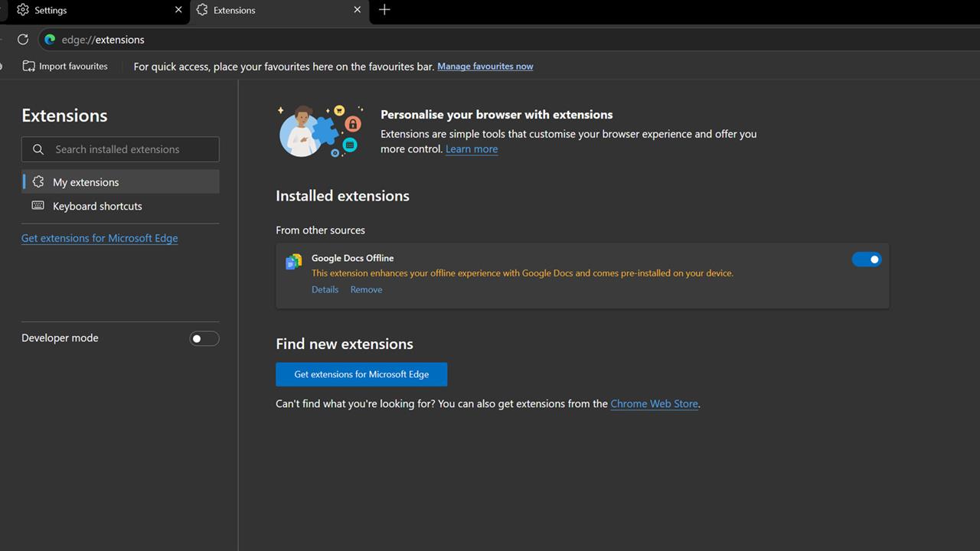Open sidebar Get extensions for Microsoft Edge link

(100, 238)
